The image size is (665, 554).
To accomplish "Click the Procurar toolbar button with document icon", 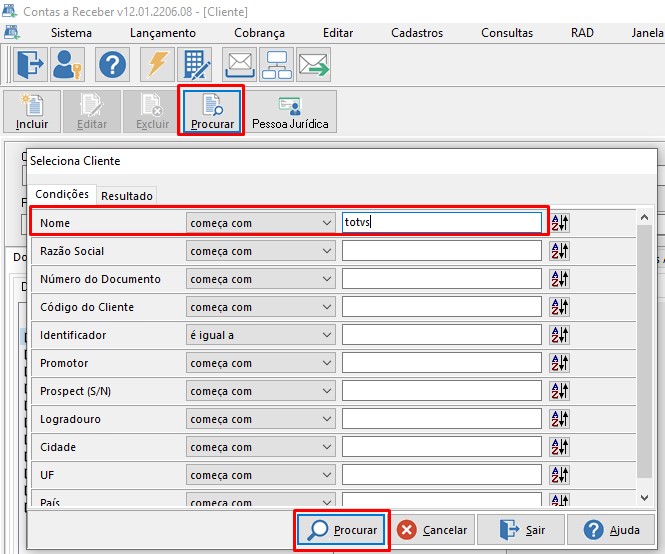I will click(212, 112).
